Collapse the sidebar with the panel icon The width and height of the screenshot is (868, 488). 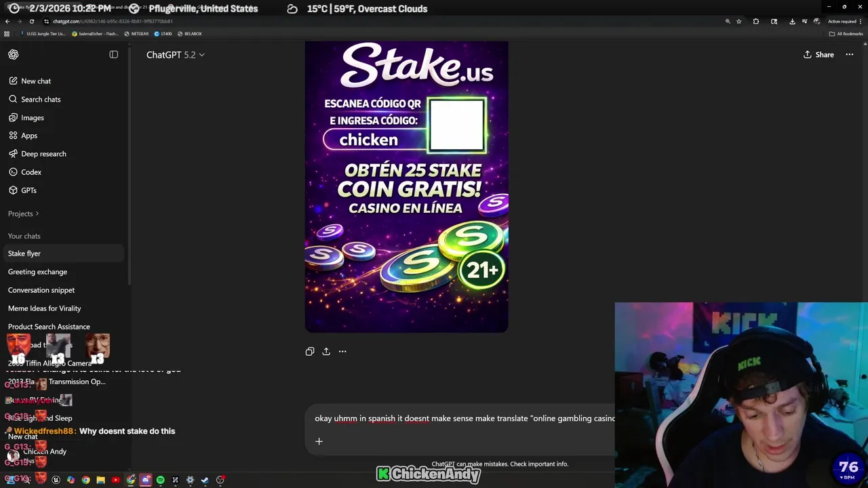[114, 54]
